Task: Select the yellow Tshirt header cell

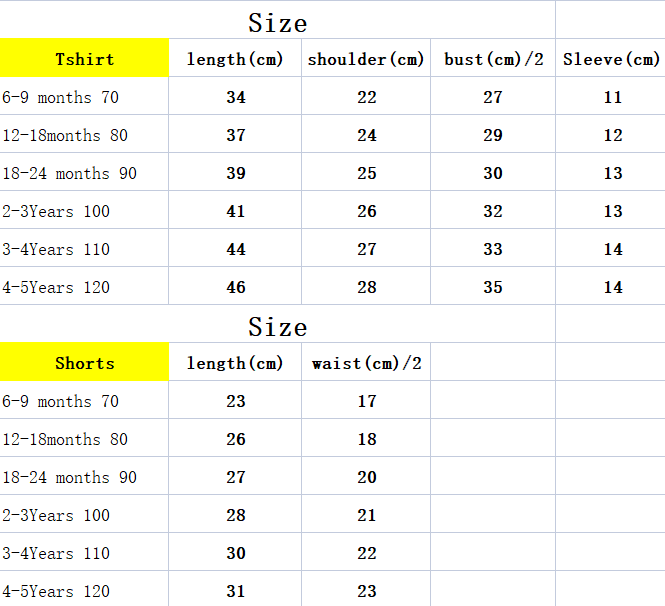Action: tap(84, 58)
